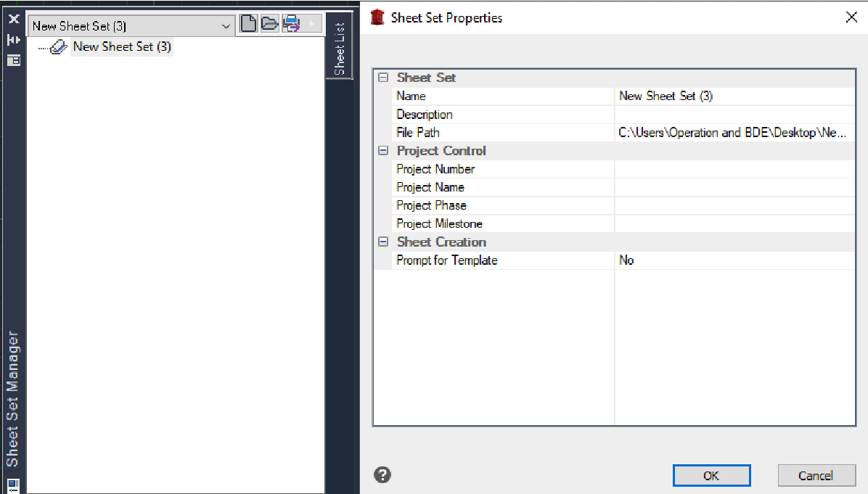Select New Sheet Set (3) tree node

click(122, 47)
